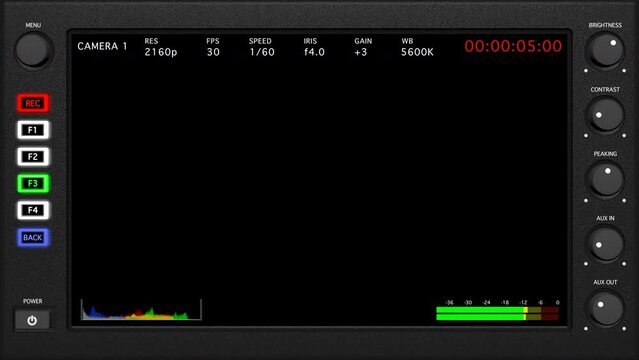Click the -18 mark on audio scale
This screenshot has width=639, height=360.
click(505, 303)
